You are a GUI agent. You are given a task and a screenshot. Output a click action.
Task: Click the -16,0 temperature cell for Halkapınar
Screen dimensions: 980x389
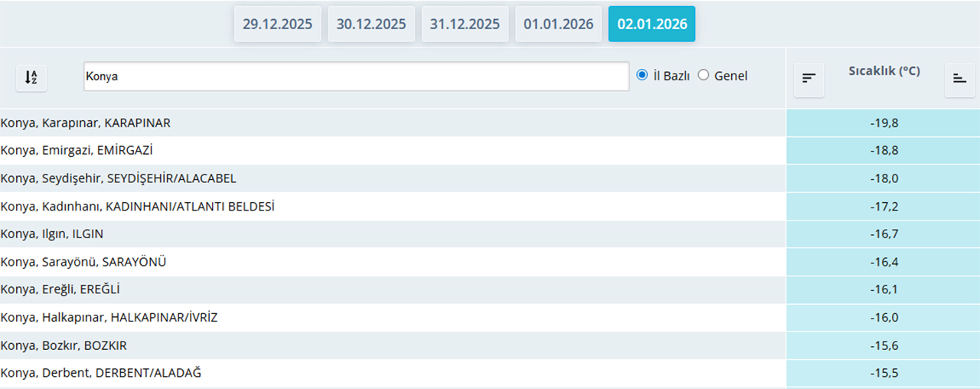coord(884,317)
